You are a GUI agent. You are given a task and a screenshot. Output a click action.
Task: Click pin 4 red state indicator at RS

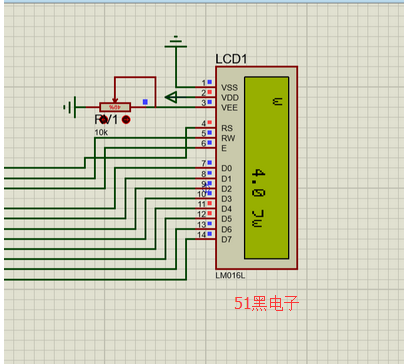(x=210, y=123)
